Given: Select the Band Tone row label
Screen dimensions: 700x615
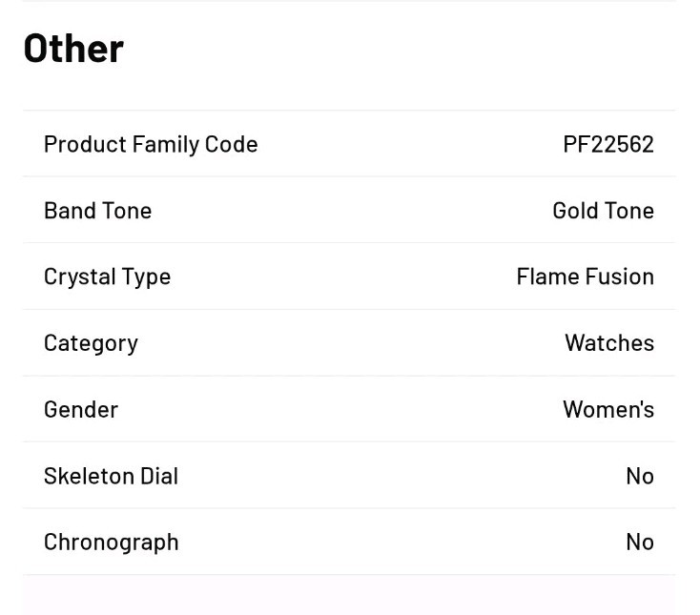Looking at the screenshot, I should coord(98,211).
